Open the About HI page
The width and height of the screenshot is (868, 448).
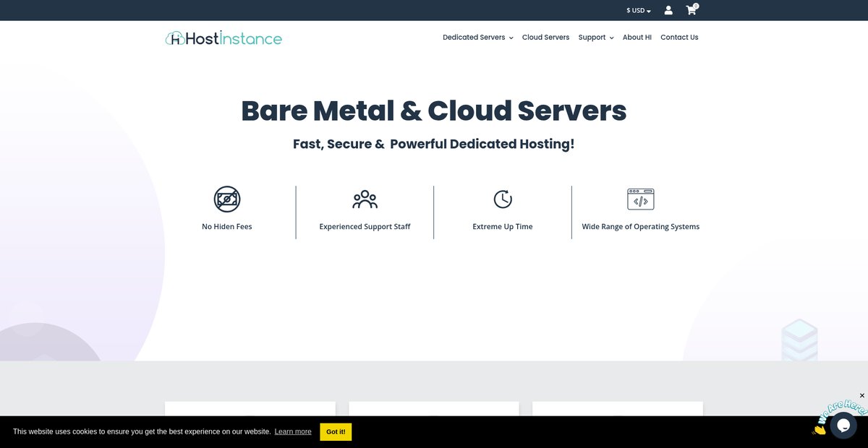(637, 38)
